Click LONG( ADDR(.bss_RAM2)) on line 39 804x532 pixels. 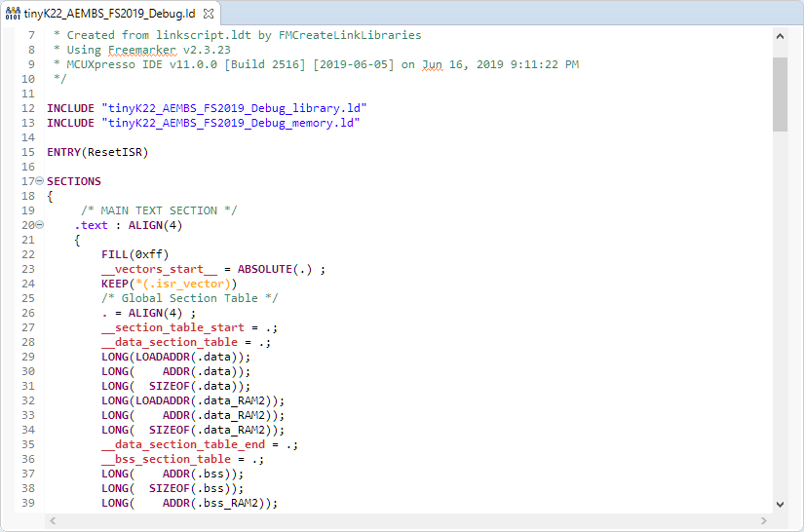(189, 504)
